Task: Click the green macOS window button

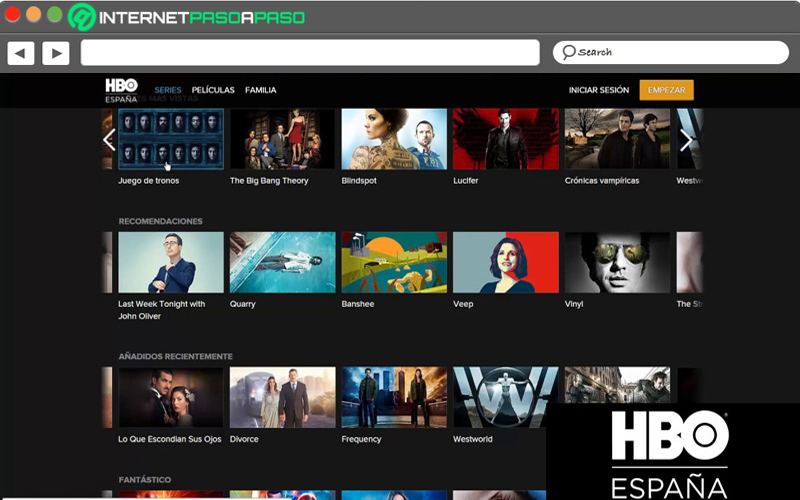Action: coord(55,14)
